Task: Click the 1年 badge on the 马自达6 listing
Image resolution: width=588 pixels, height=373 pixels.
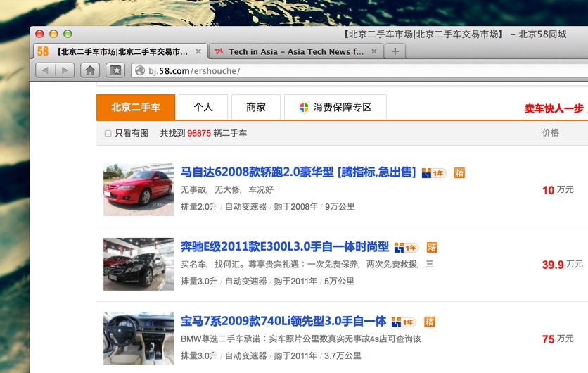Action: coord(434,173)
